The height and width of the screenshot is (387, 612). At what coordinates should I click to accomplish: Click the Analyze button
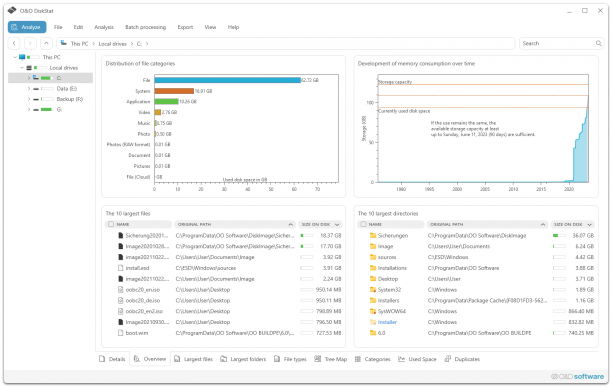point(27,27)
